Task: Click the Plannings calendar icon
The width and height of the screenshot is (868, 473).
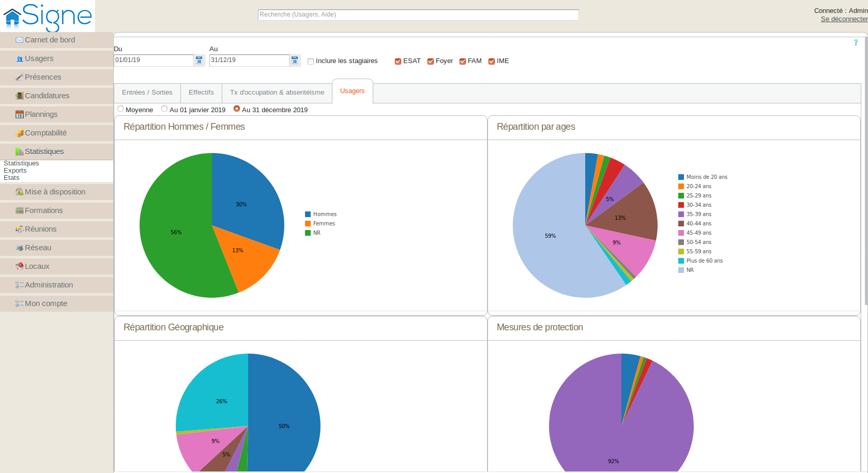Action: (20, 114)
